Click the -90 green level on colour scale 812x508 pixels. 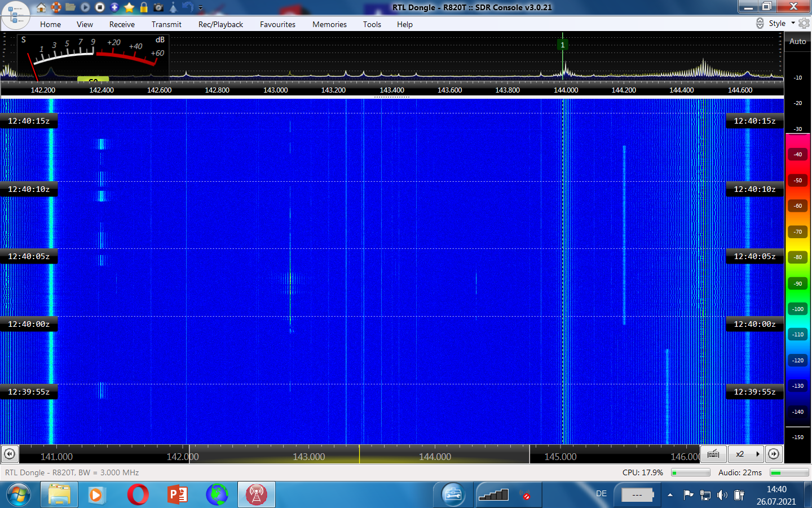(798, 283)
